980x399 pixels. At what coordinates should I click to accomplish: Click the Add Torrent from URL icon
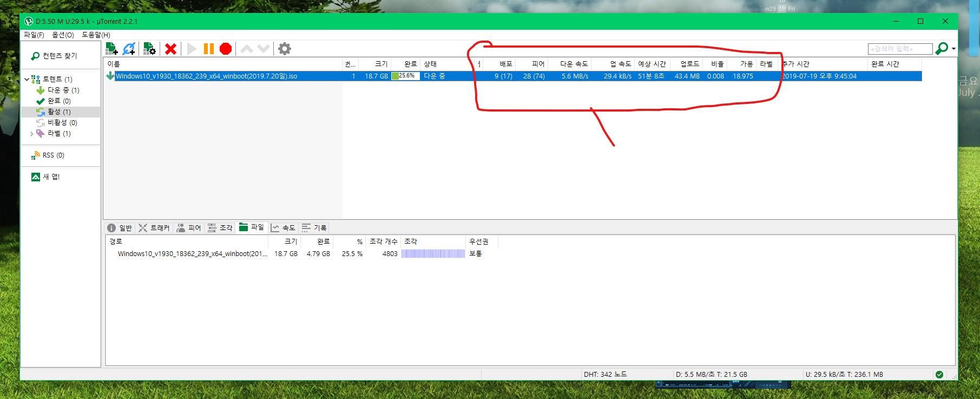[x=129, y=49]
